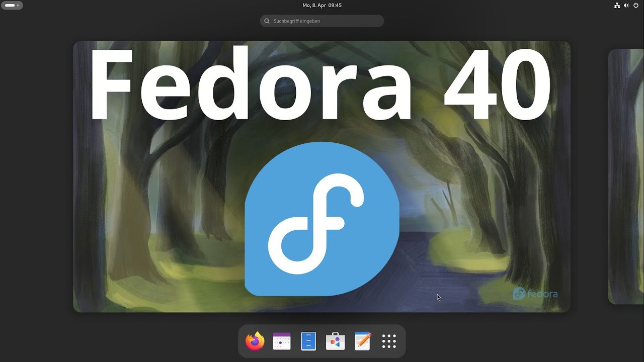Viewport: 644px width, 362px height.
Task: Open GNOME Software from the dock
Action: coord(335,340)
